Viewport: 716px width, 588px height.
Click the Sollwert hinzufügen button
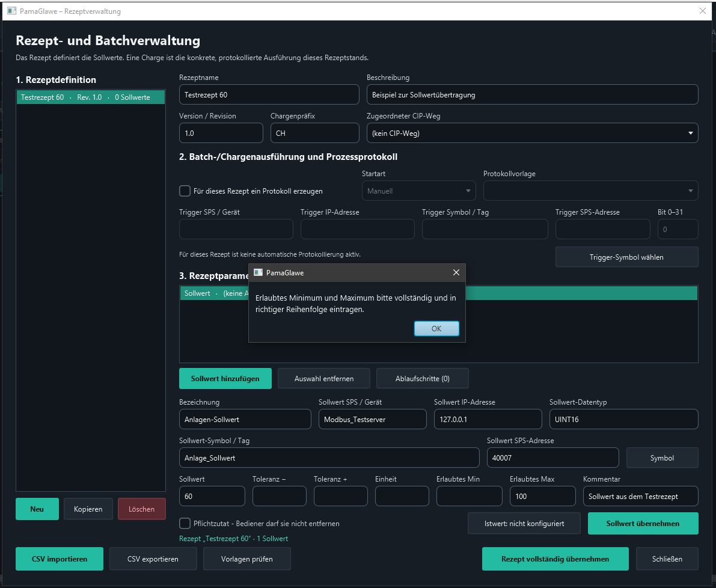225,378
